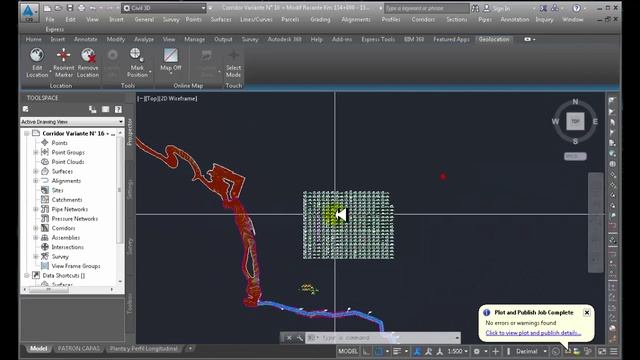Click the status bar customization hamburger icon

click(x=613, y=351)
